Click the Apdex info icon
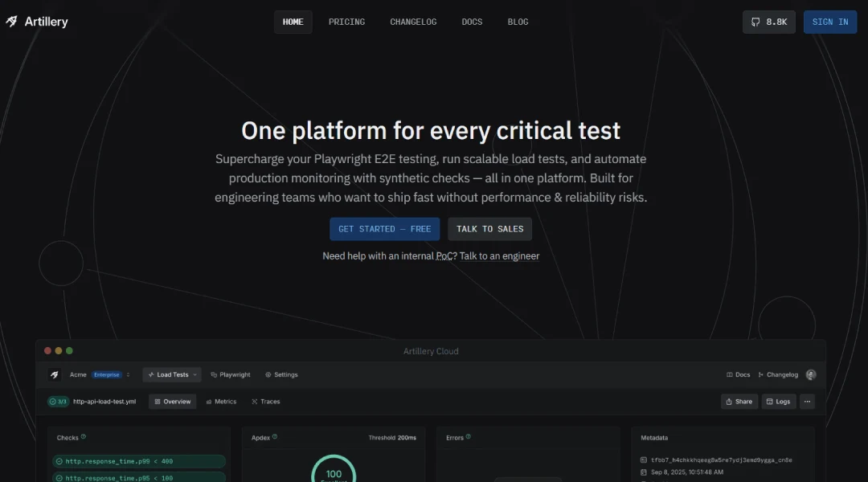The image size is (868, 482). pos(275,437)
